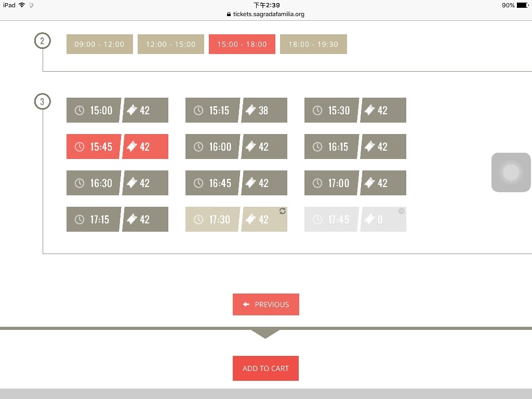Tap the left arrow icon on PREVIOUS
532x399 pixels.
pos(246,304)
